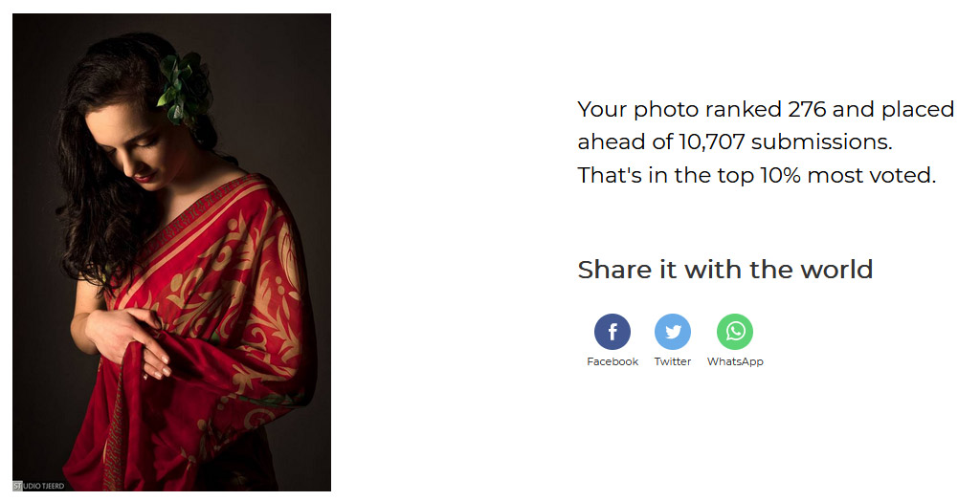980x501 pixels.
Task: Click the woman's hands in the photo
Action: point(130,340)
